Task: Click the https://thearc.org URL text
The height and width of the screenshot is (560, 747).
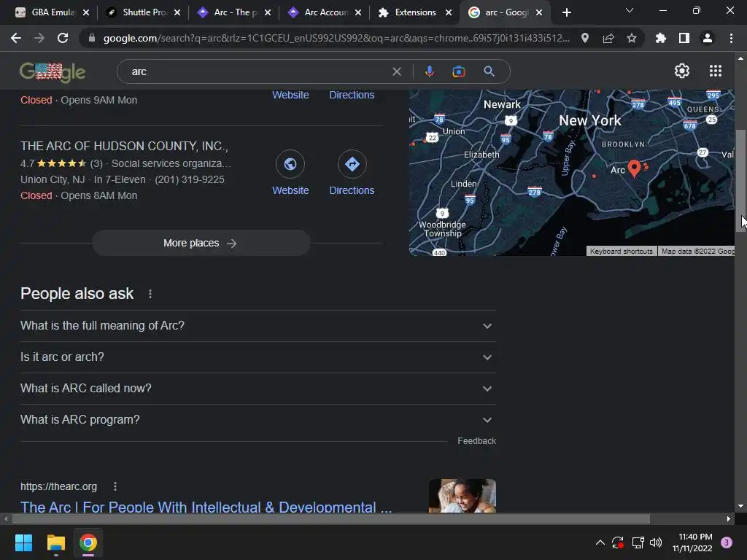Action: (x=58, y=486)
